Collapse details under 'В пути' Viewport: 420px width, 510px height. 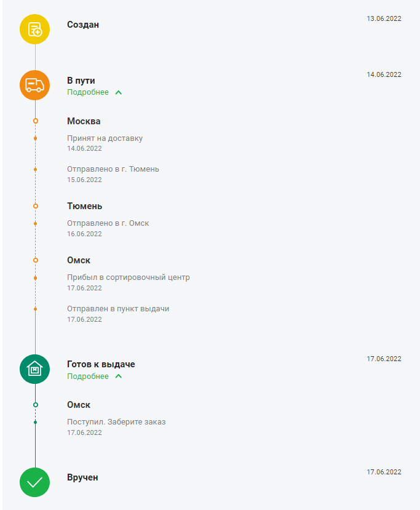88,92
